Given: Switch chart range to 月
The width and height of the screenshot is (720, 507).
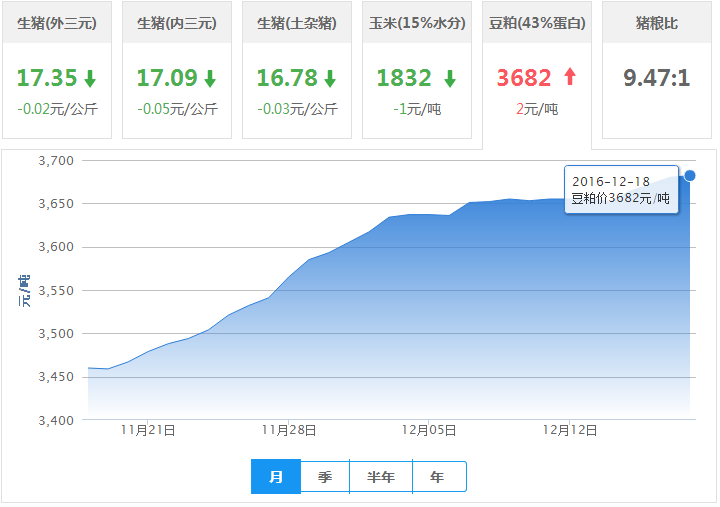Looking at the screenshot, I should click(276, 477).
